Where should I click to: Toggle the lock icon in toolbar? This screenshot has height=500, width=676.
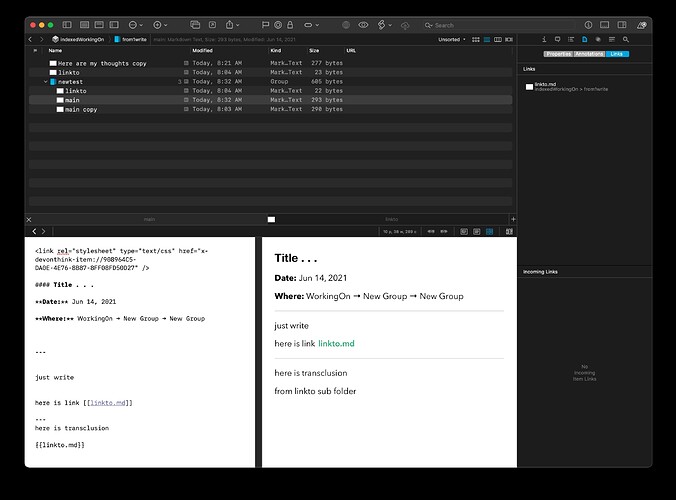[290, 25]
